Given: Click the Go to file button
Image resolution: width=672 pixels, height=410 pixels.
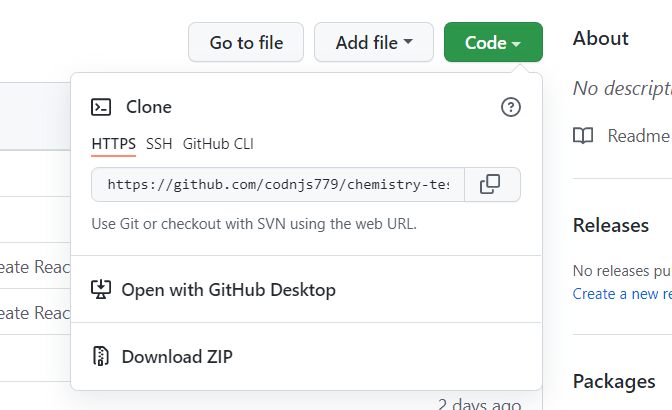Looking at the screenshot, I should (246, 42).
